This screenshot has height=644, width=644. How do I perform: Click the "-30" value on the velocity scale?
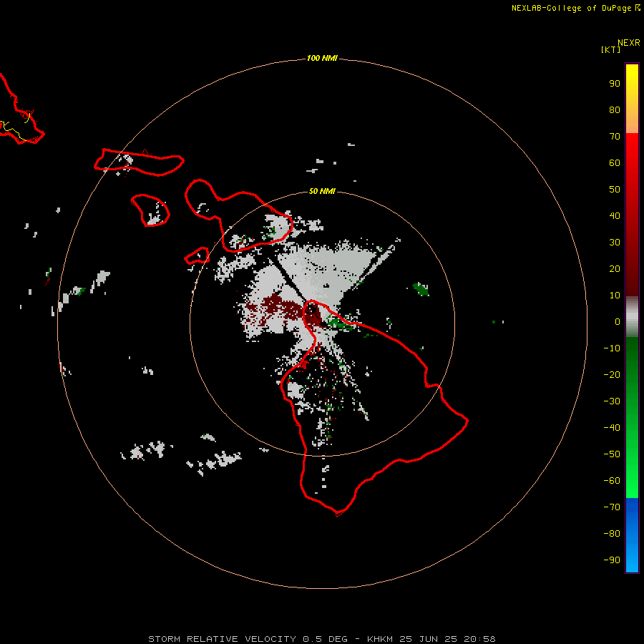click(612, 401)
